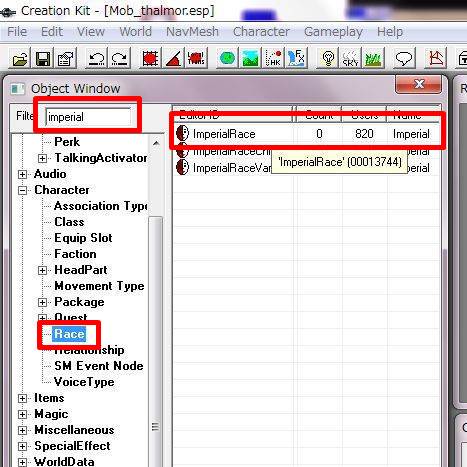Select the Movement Type tree item
467x467 pixels.
[99, 286]
